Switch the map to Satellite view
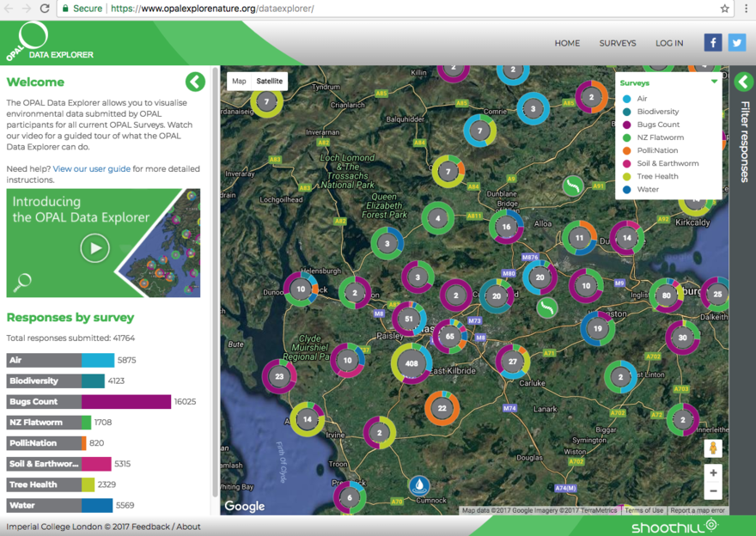756x536 pixels. click(x=270, y=81)
